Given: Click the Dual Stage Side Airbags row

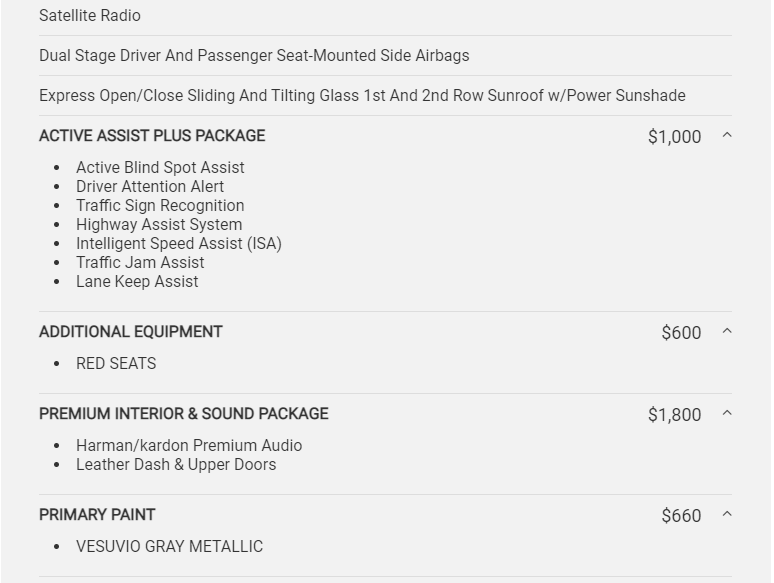Looking at the screenshot, I should point(254,56).
